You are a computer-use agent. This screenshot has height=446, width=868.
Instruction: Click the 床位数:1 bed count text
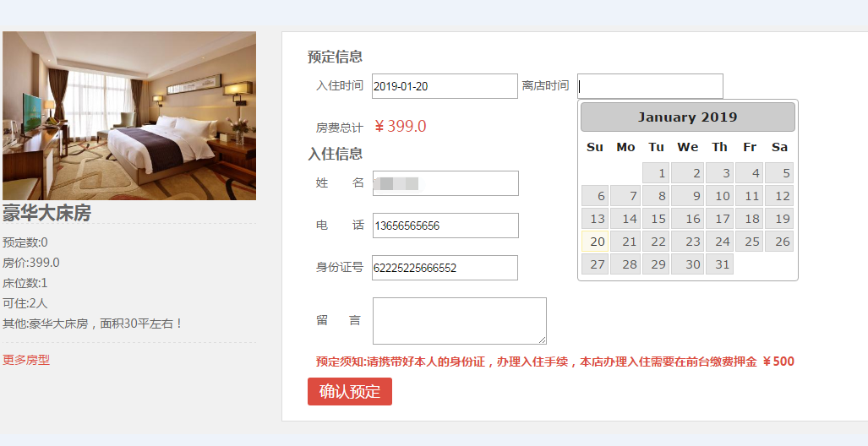pos(25,283)
